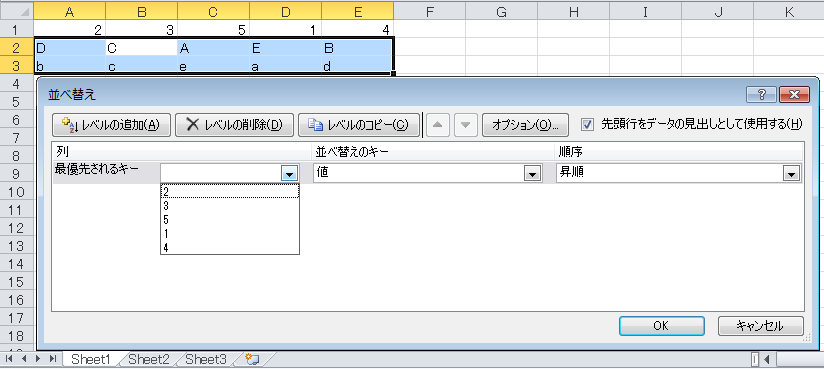The image size is (824, 369).
Task: Select cell D2 containing E
Action: (285, 48)
